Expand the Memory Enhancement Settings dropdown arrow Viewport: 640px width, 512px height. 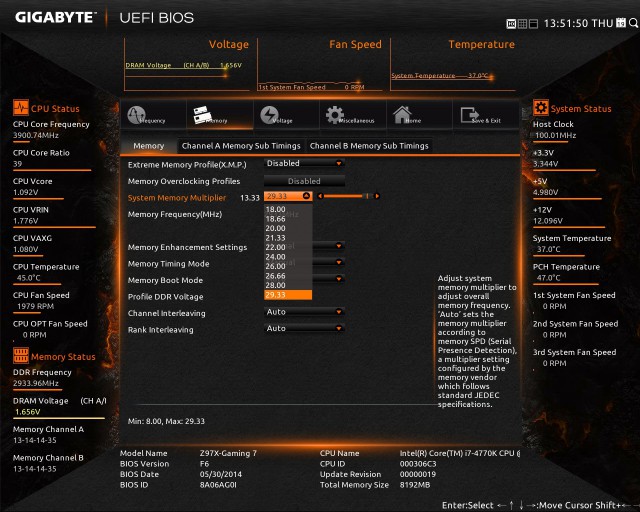(x=339, y=246)
